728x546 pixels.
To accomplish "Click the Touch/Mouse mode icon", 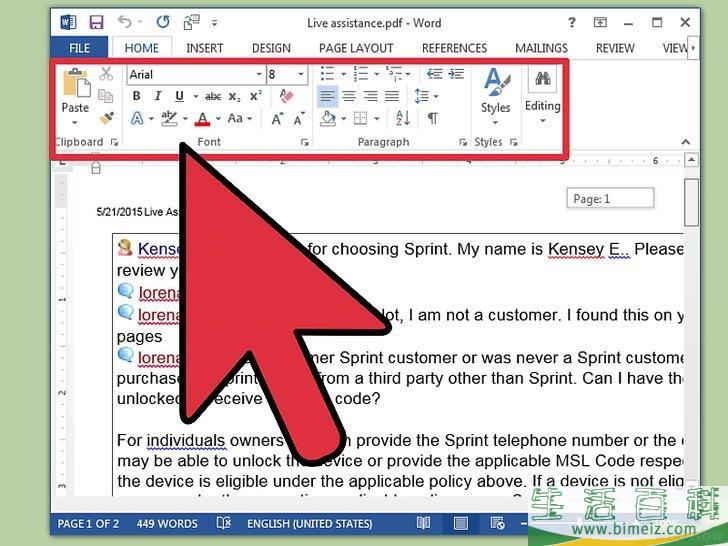I will point(191,22).
